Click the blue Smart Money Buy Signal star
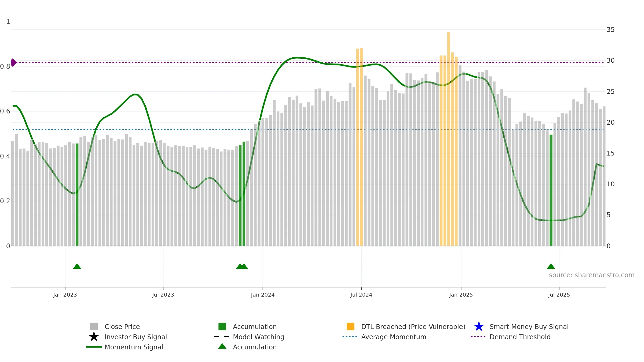 (479, 327)
